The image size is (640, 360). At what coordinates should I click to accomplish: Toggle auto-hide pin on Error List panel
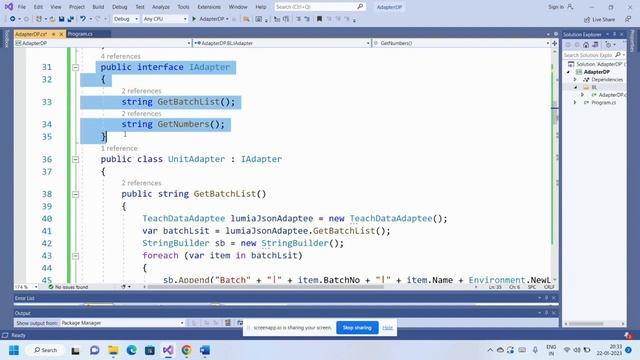click(x=547, y=298)
